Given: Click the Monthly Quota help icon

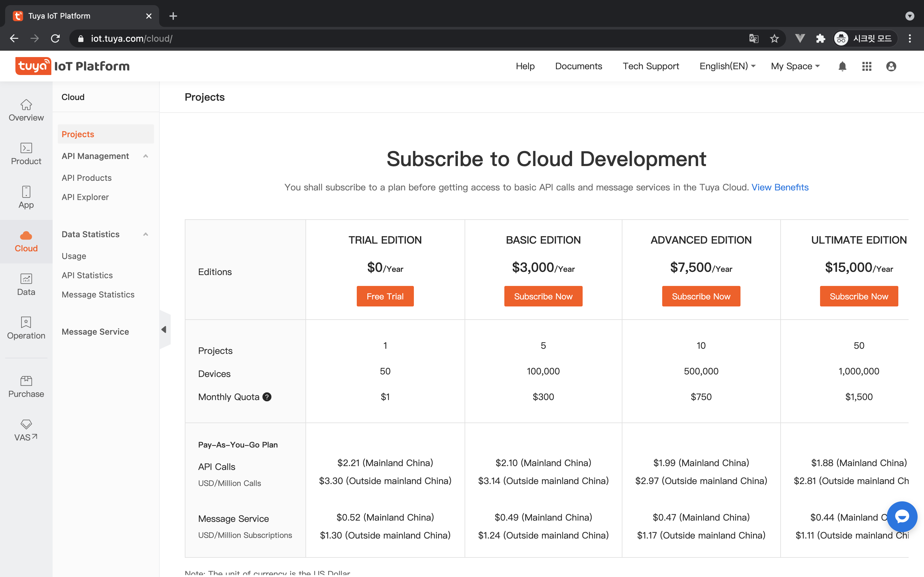Looking at the screenshot, I should coord(267,397).
